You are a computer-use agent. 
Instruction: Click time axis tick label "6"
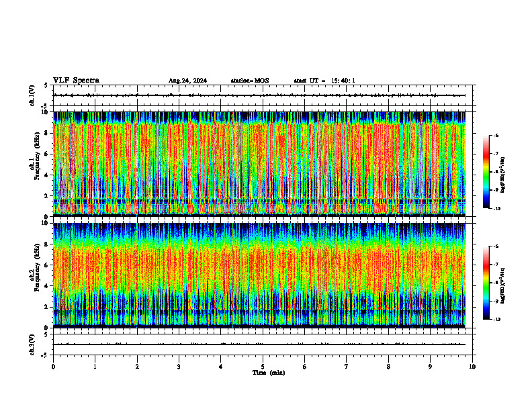click(305, 367)
